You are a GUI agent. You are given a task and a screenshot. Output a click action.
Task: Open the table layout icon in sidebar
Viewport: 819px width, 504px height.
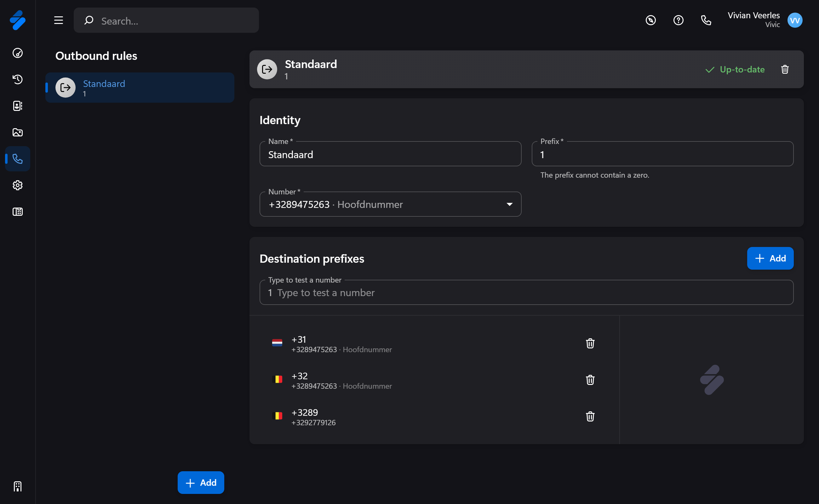[x=17, y=212]
